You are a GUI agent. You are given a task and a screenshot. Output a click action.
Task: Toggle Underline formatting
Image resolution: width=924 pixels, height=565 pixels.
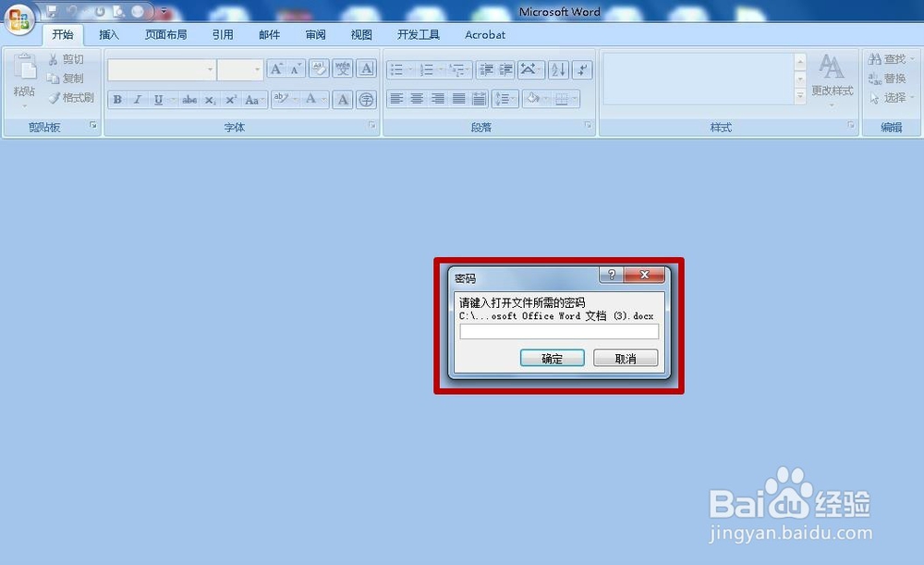click(x=158, y=100)
